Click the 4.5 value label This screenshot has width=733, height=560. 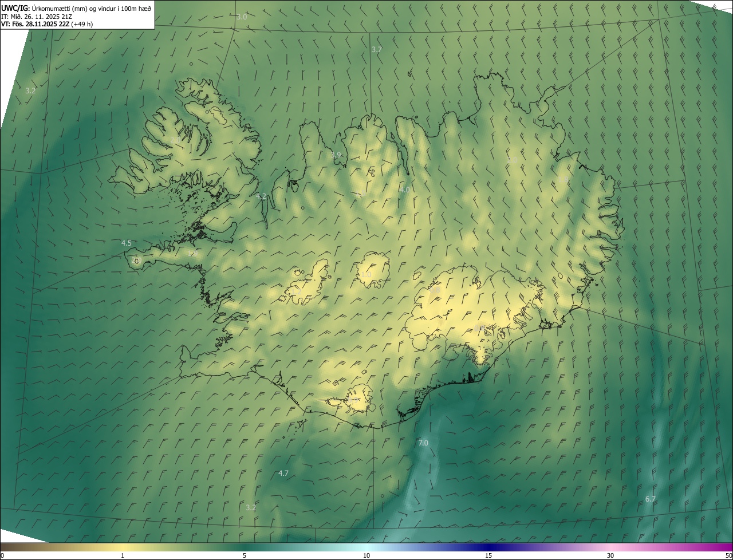click(x=127, y=243)
